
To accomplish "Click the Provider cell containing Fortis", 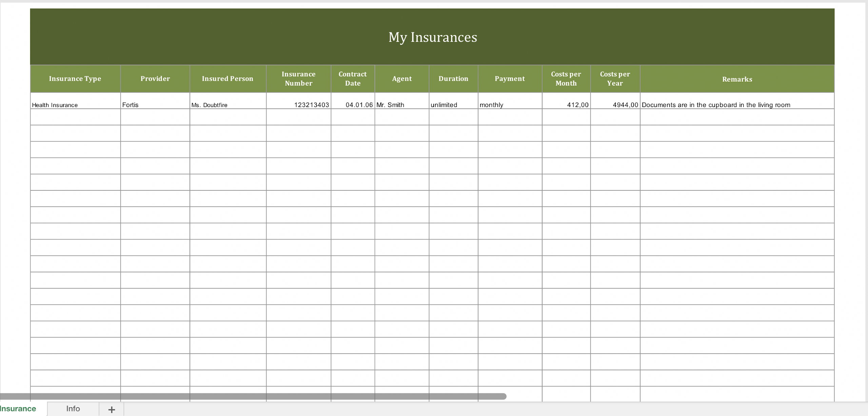I will 155,105.
